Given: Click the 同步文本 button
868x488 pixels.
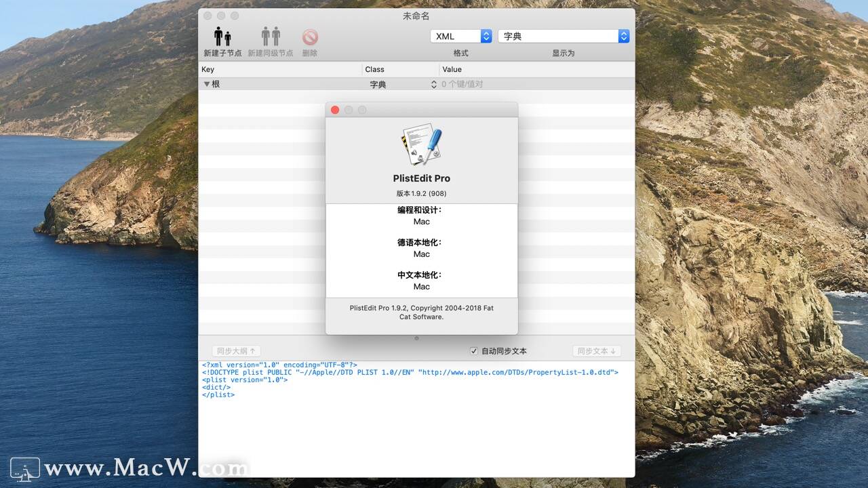Looking at the screenshot, I should [597, 351].
